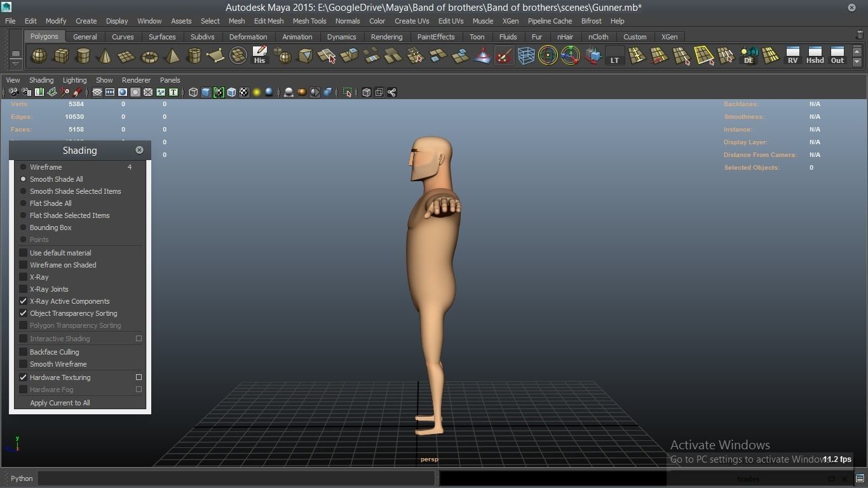Enable X-Ray Joints option
Screen dimensions: 868x488
pyautogui.click(x=24, y=289)
